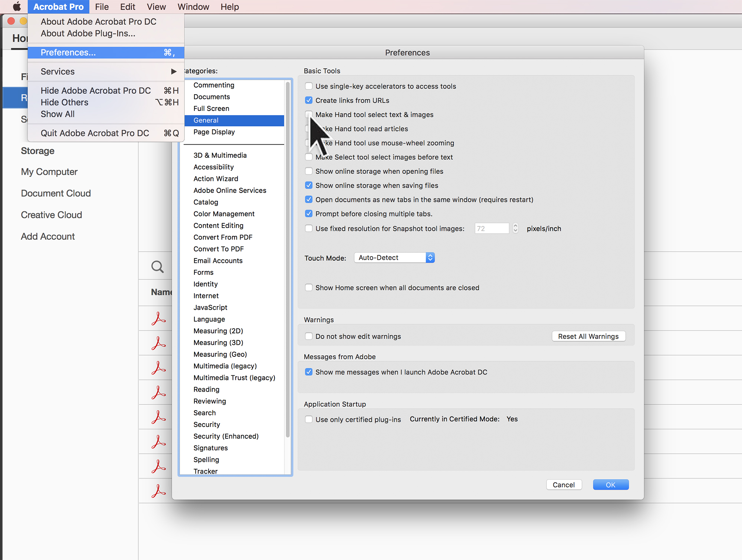Click the Apple logo menu icon
Viewport: 742px width, 560px height.
click(17, 7)
